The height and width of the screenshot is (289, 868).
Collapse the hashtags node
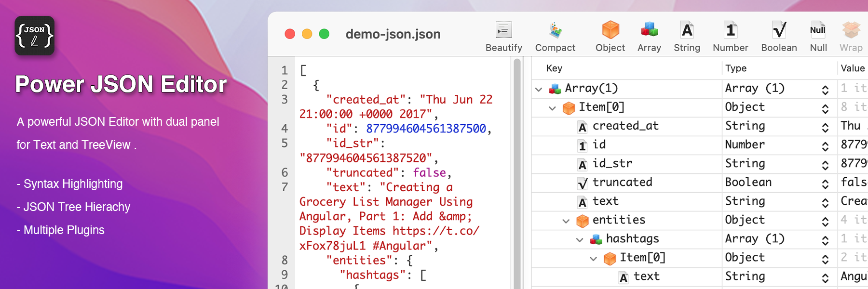click(580, 240)
